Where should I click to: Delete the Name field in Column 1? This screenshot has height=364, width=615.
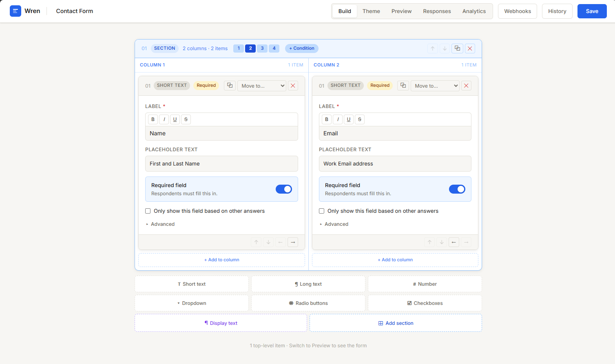coord(293,86)
